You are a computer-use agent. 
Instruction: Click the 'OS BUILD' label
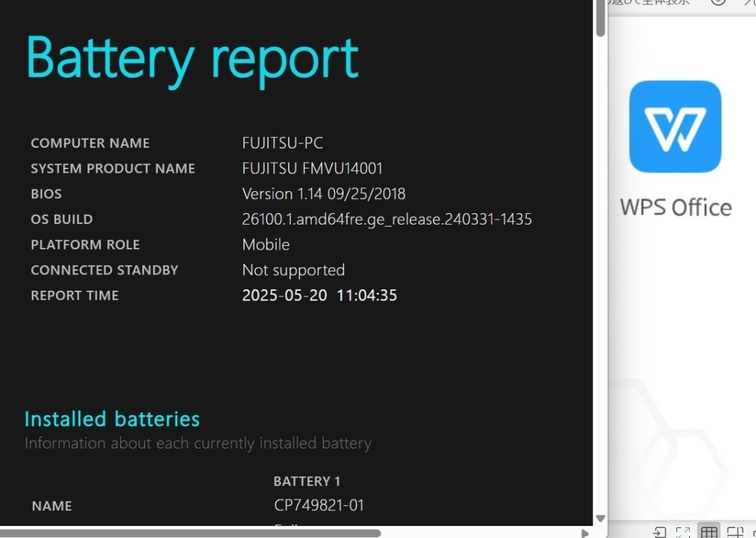62,219
